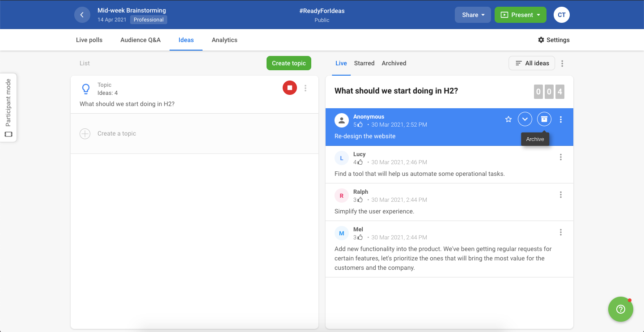Click Ralph's avatar circle
The width and height of the screenshot is (644, 332).
tap(342, 196)
